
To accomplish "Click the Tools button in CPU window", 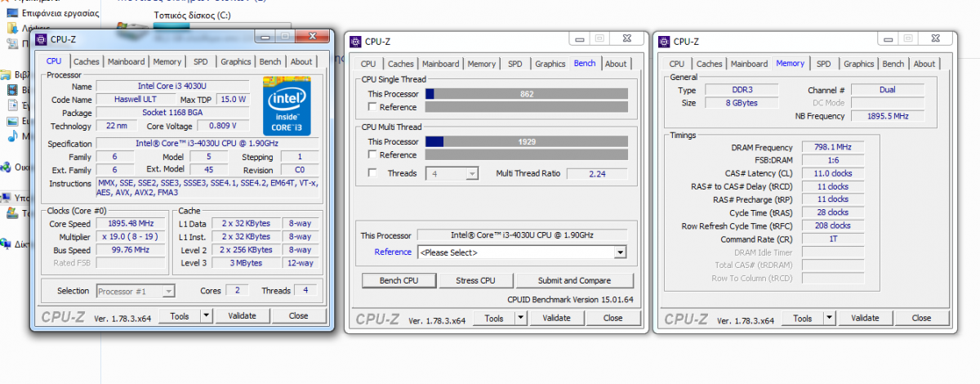I will tap(180, 315).
